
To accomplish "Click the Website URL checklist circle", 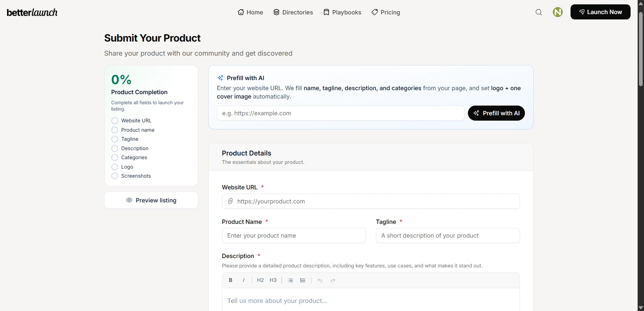I will (115, 121).
